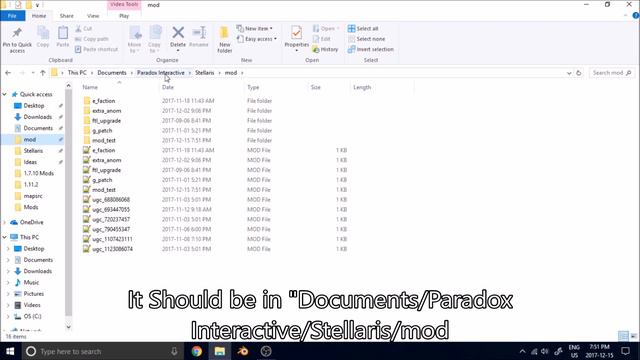The image size is (640, 360).
Task: Switch to the View ribbon tab
Action: [93, 16]
